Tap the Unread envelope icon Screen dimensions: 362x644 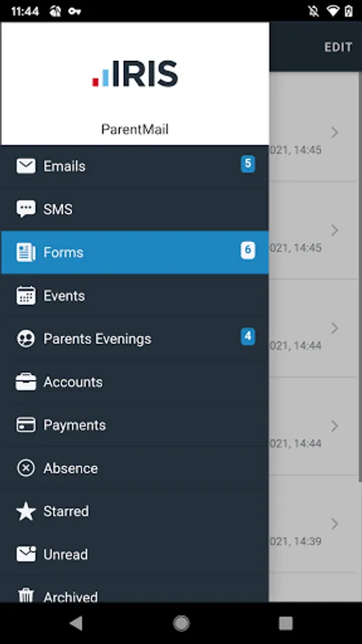pos(26,554)
